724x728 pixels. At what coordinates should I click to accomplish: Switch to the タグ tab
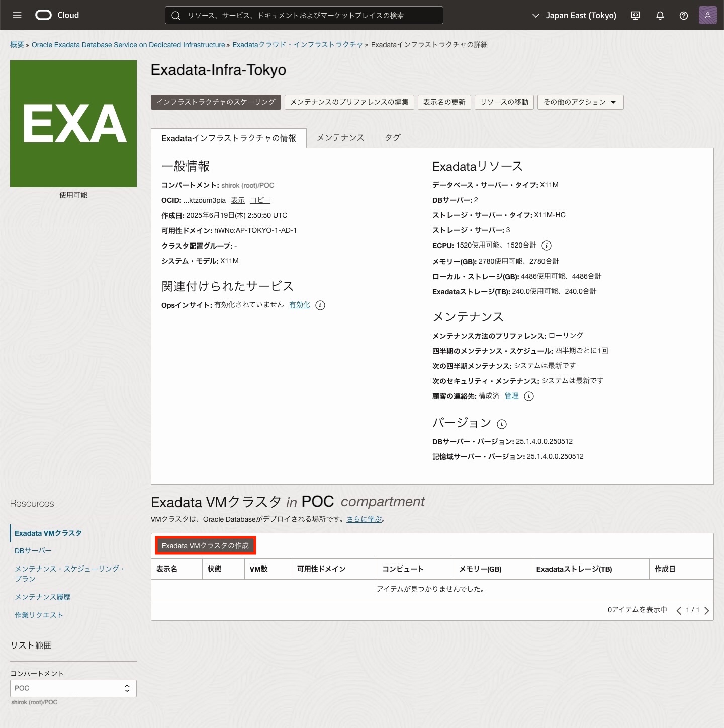click(392, 137)
